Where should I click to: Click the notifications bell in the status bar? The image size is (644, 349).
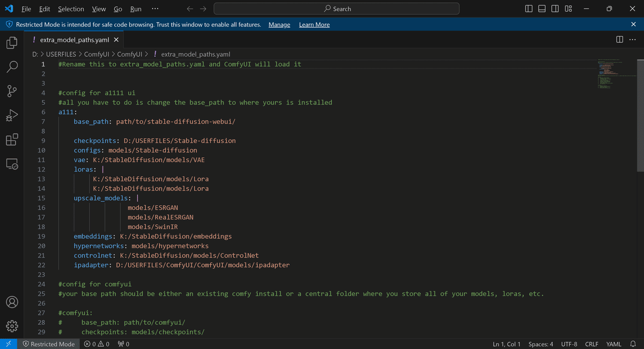632,344
